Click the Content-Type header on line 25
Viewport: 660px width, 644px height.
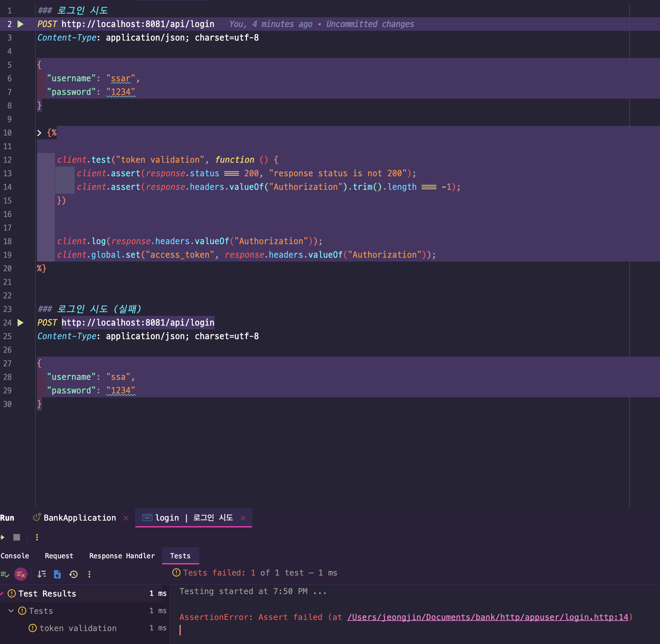click(67, 336)
